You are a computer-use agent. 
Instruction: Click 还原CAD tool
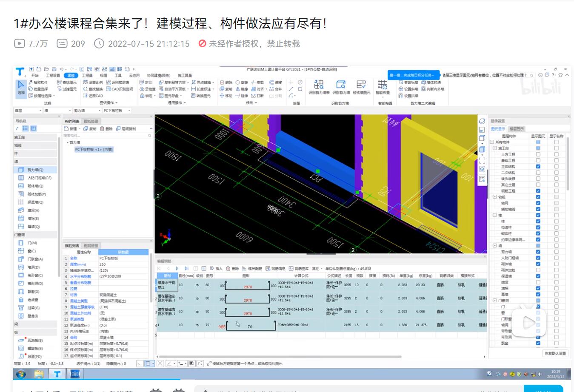click(x=93, y=96)
